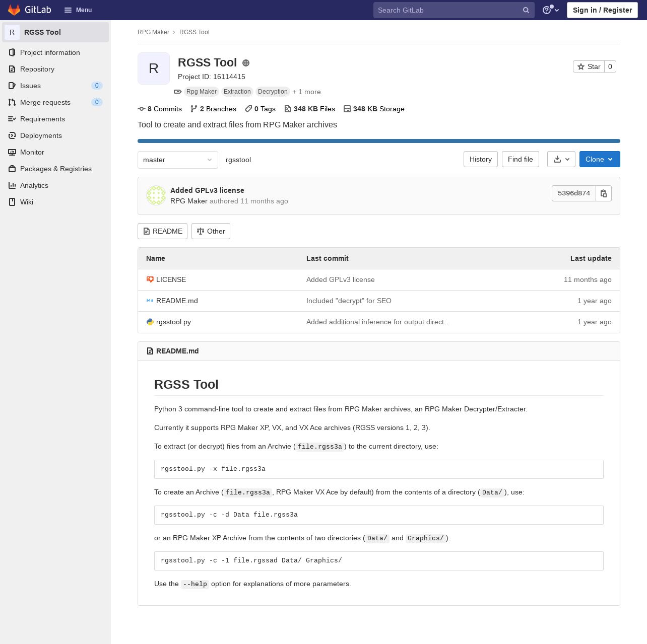Click Sign in / Register button

pos(602,10)
